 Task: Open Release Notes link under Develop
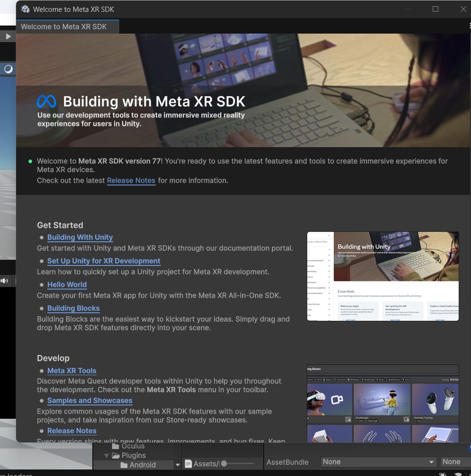(x=71, y=431)
